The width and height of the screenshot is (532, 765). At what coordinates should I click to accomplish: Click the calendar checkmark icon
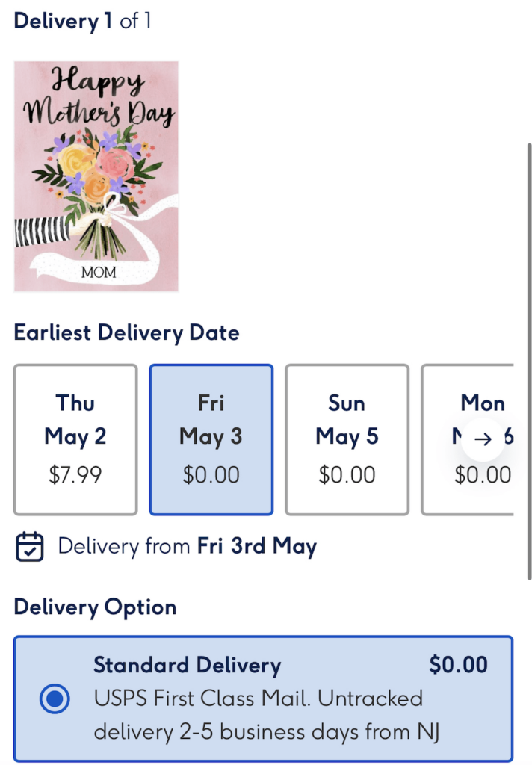point(30,546)
